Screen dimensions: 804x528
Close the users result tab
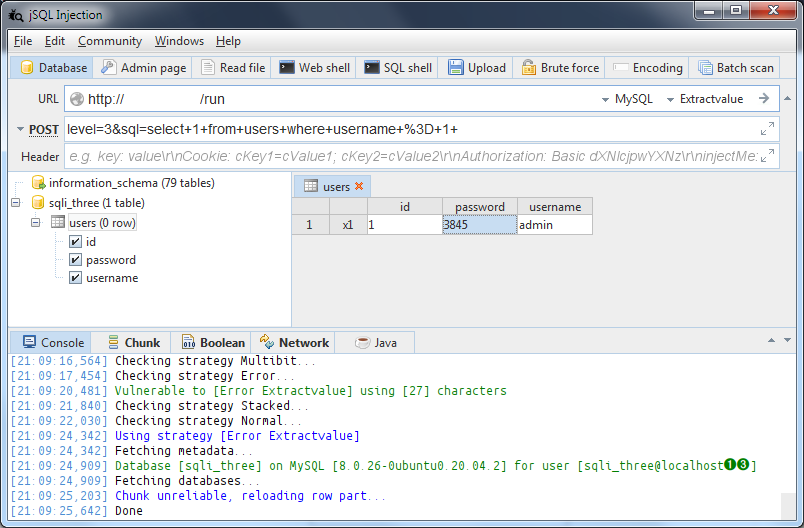pos(359,186)
